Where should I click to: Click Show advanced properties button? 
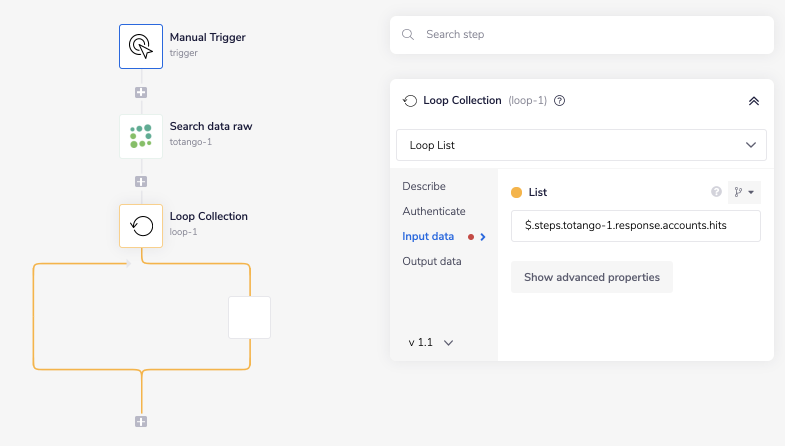591,277
